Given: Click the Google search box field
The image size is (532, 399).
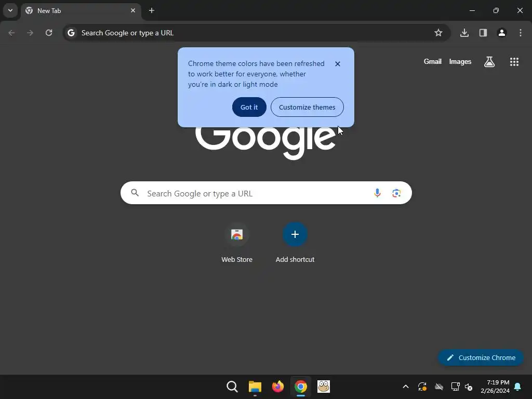Looking at the screenshot, I should [x=266, y=193].
